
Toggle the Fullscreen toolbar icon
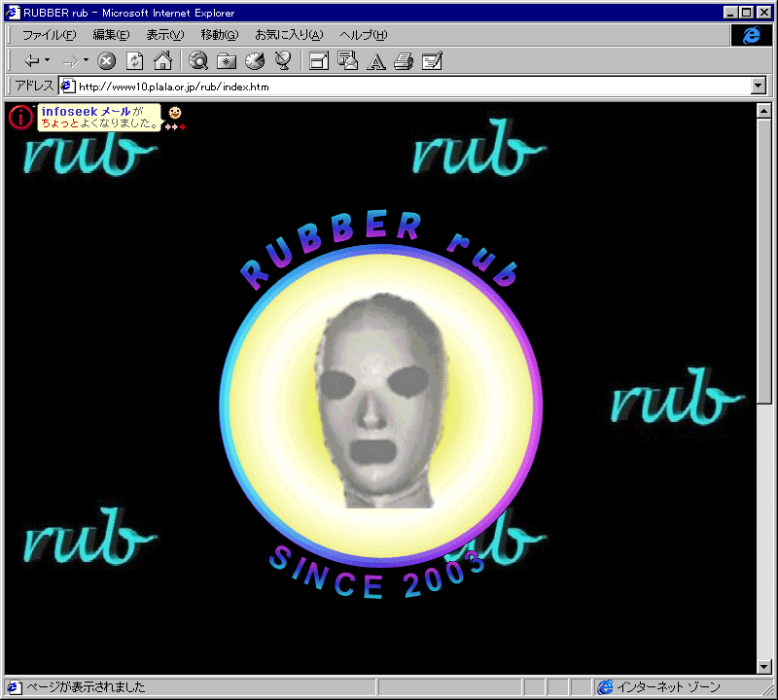[319, 61]
